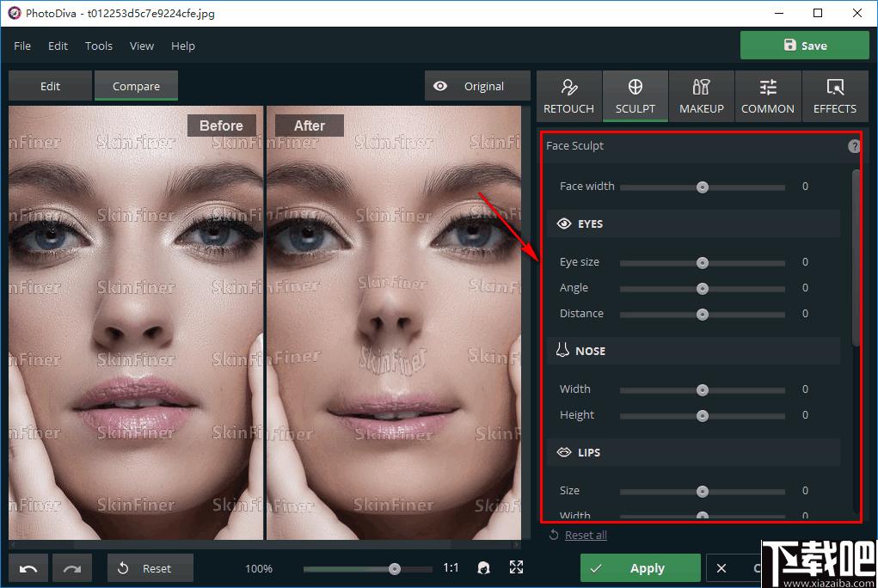Click the redo arrow button

71,568
